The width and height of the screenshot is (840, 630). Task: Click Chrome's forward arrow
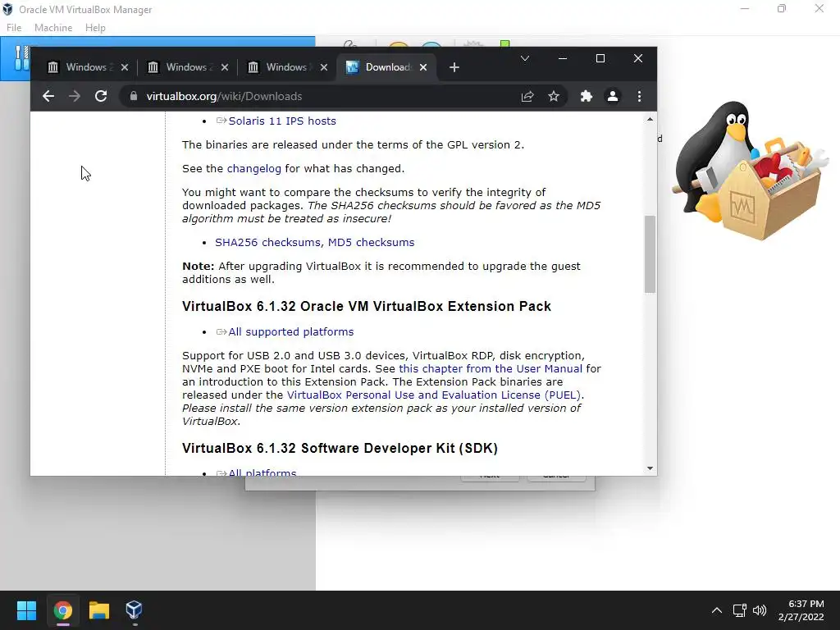[75, 97]
